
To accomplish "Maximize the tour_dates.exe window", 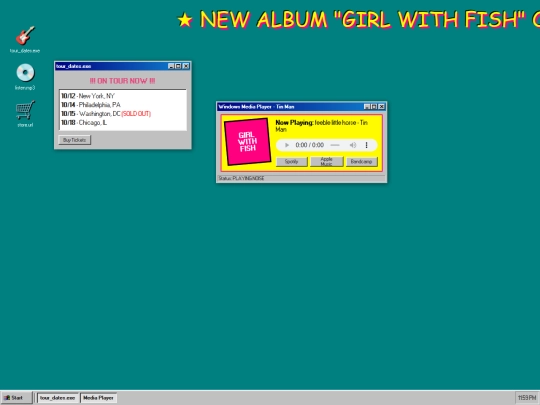I will (178, 66).
